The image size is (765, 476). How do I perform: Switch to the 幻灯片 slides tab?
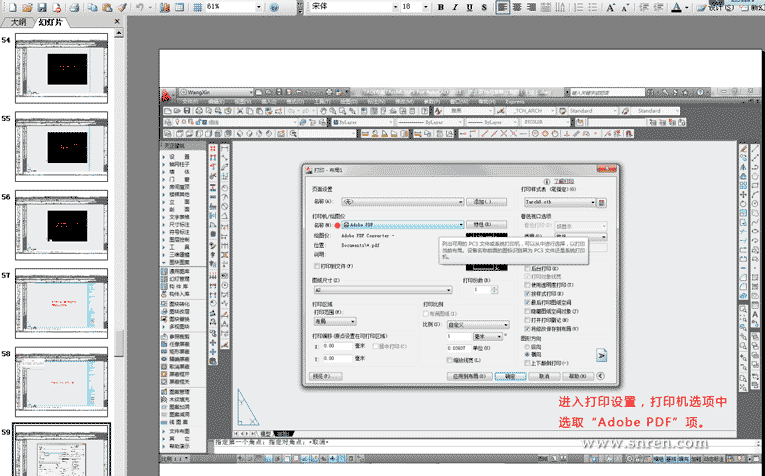(51, 22)
